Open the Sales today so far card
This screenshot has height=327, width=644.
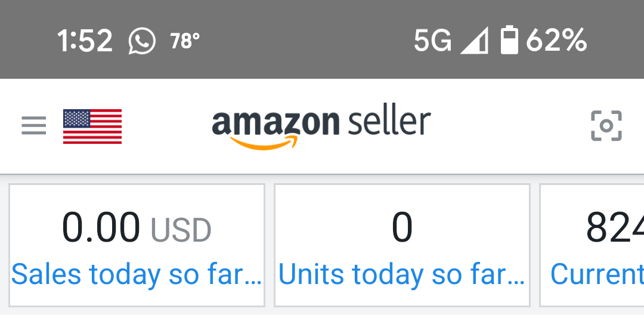pyautogui.click(x=137, y=245)
